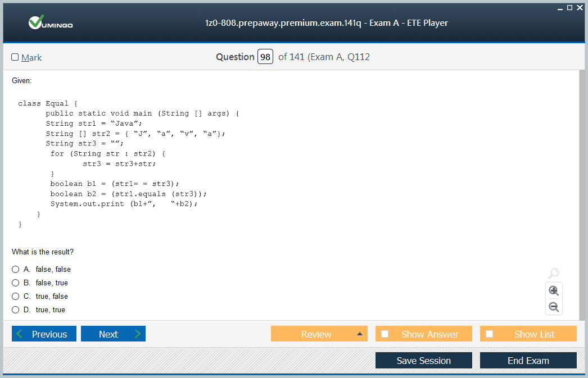Viewport: 588px width, 378px height.
Task: Click the zoom in magnifier icon
Action: [554, 290]
